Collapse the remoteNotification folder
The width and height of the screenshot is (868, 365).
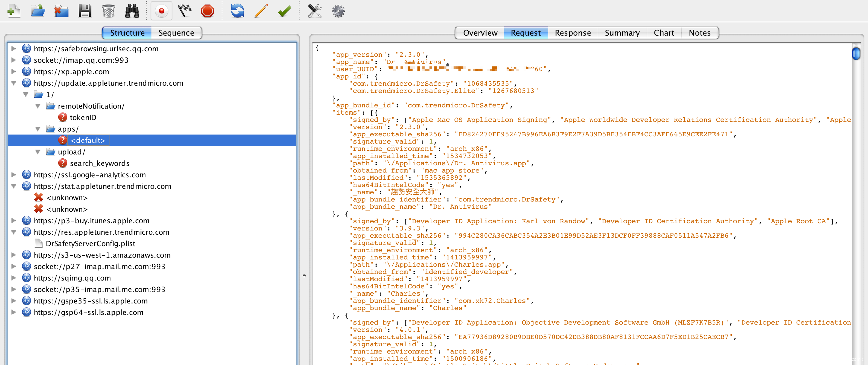38,106
